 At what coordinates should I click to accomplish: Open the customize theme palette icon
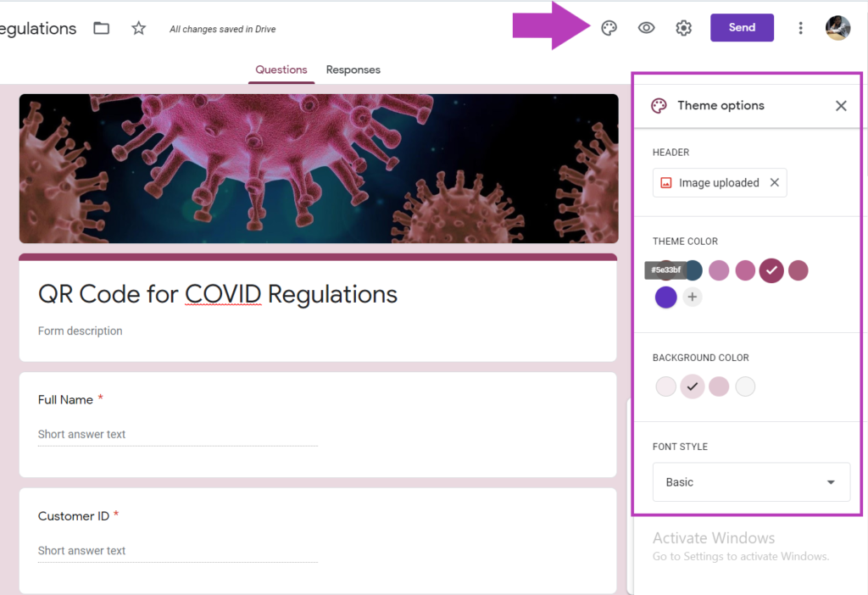pyautogui.click(x=609, y=28)
